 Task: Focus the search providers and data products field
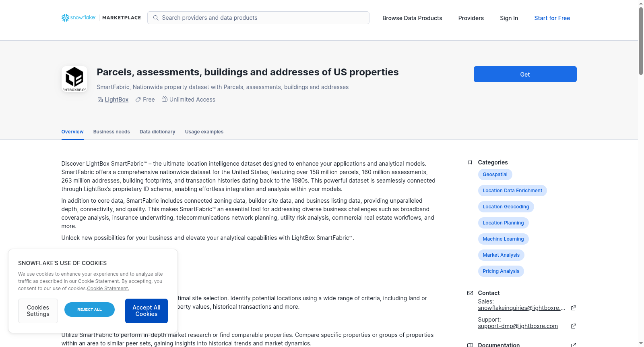tap(258, 18)
